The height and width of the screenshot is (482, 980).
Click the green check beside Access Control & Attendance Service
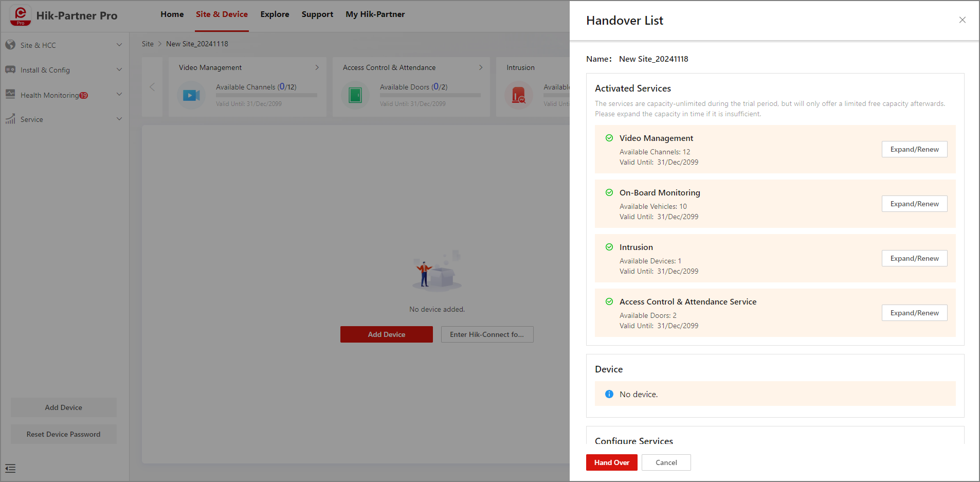pyautogui.click(x=609, y=301)
